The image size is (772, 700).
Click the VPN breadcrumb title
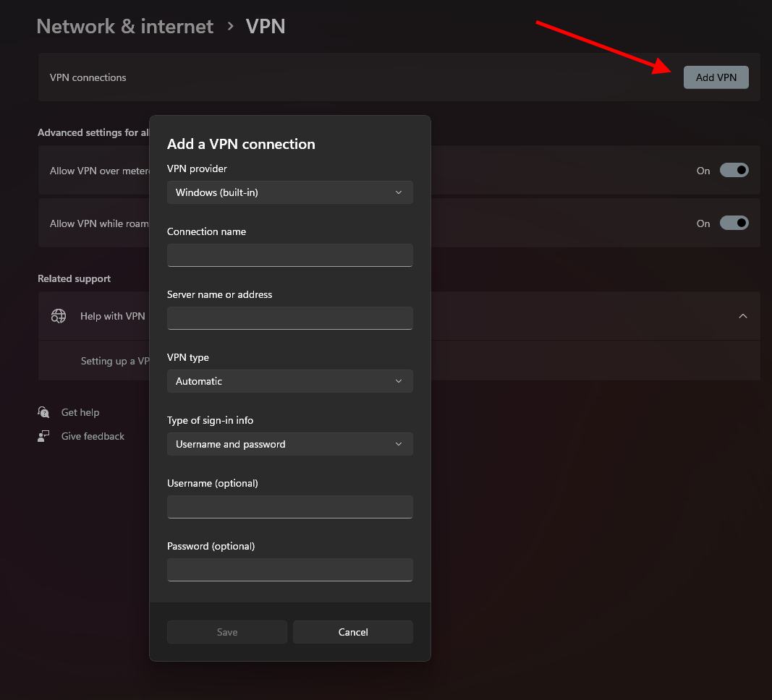click(x=266, y=27)
